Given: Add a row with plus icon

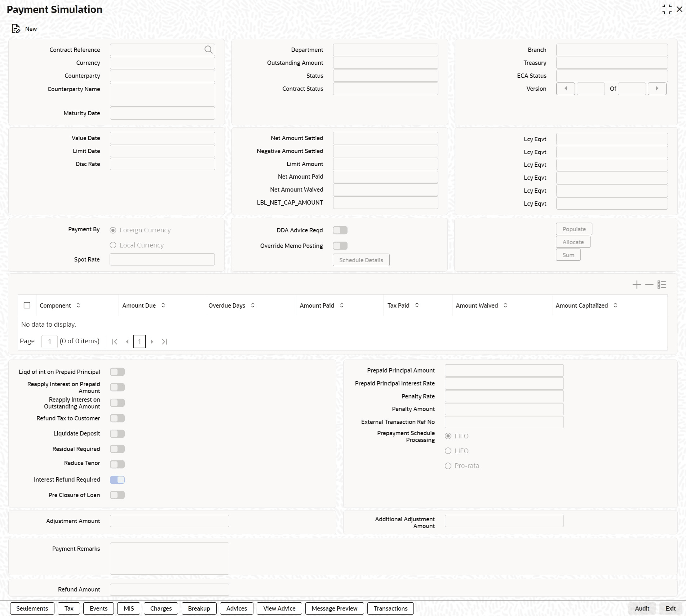Looking at the screenshot, I should point(637,285).
